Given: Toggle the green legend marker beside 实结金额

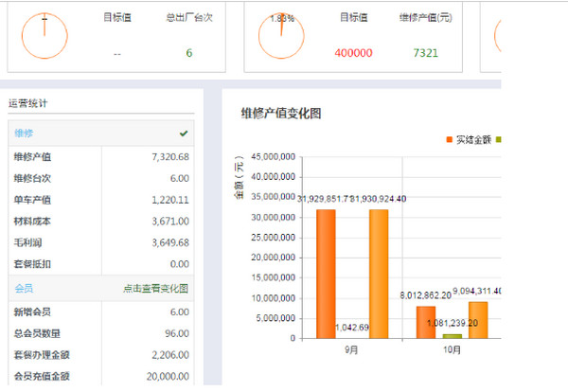Looking at the screenshot, I should click(499, 139).
